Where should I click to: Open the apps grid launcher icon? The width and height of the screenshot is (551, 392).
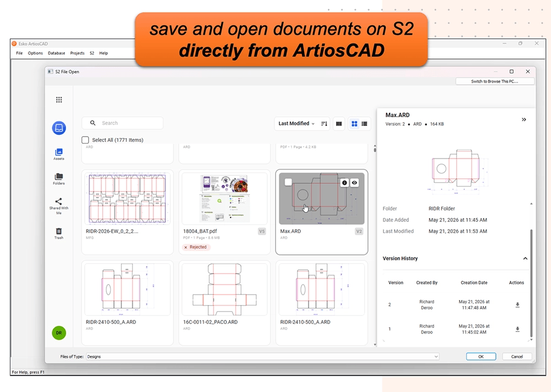(59, 100)
